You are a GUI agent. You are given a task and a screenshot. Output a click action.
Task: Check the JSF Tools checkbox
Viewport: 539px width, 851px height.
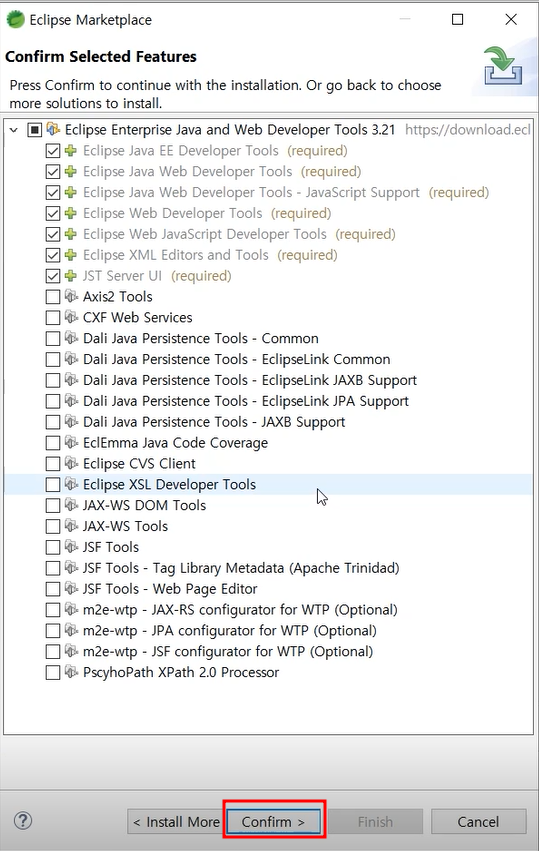coord(53,547)
